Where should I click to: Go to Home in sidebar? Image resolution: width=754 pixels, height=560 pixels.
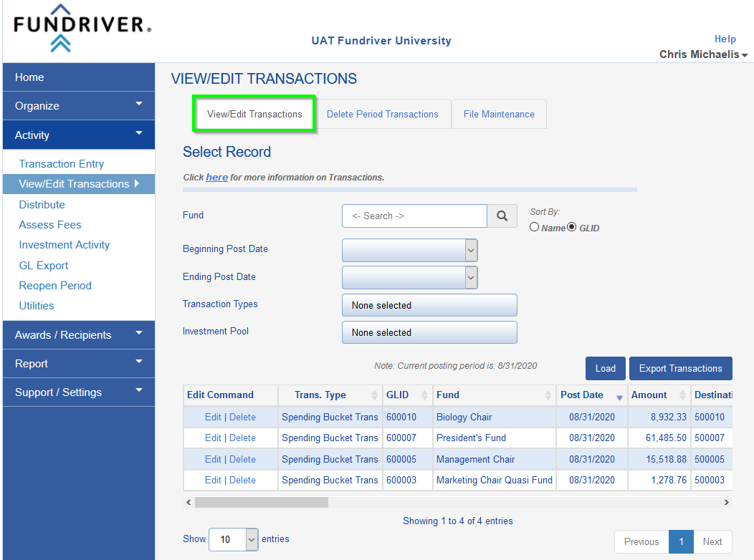[x=79, y=77]
